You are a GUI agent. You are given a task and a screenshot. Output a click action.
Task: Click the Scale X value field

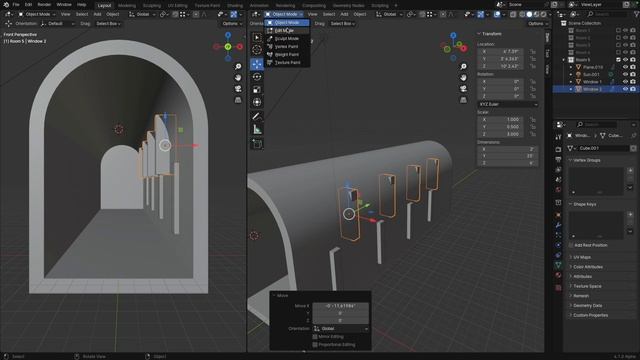tap(501, 120)
